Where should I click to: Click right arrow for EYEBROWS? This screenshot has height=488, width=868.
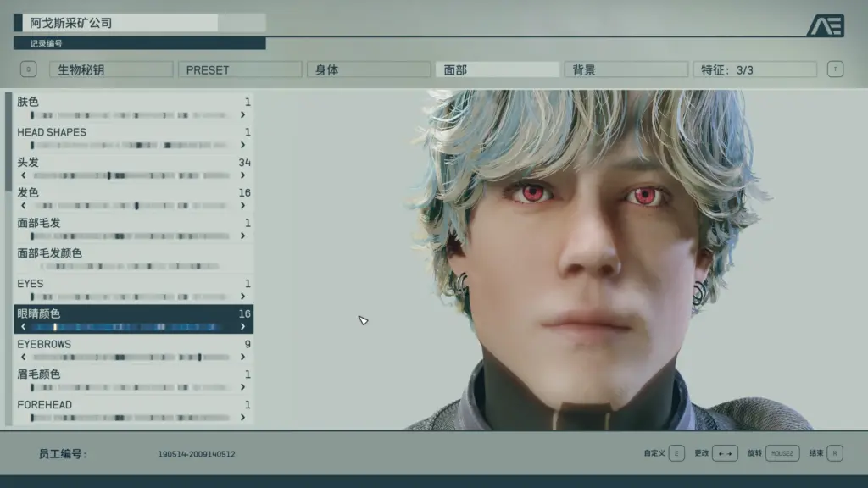click(242, 358)
